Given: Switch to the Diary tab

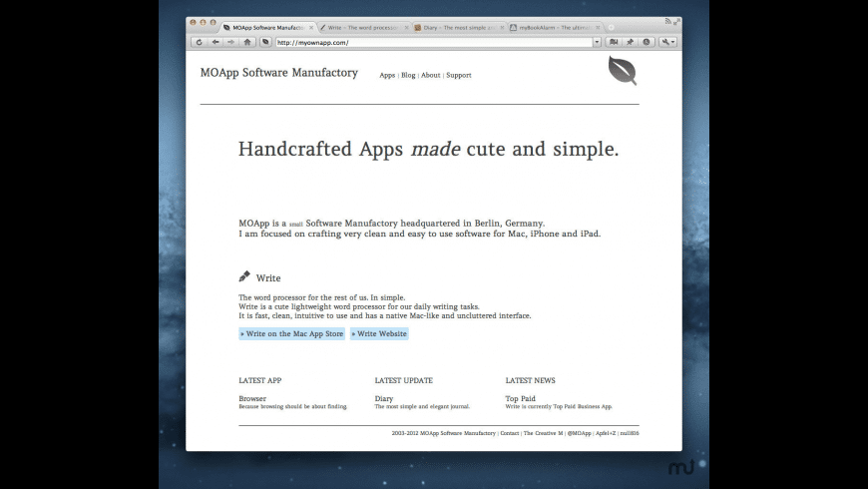Looking at the screenshot, I should tap(458, 27).
